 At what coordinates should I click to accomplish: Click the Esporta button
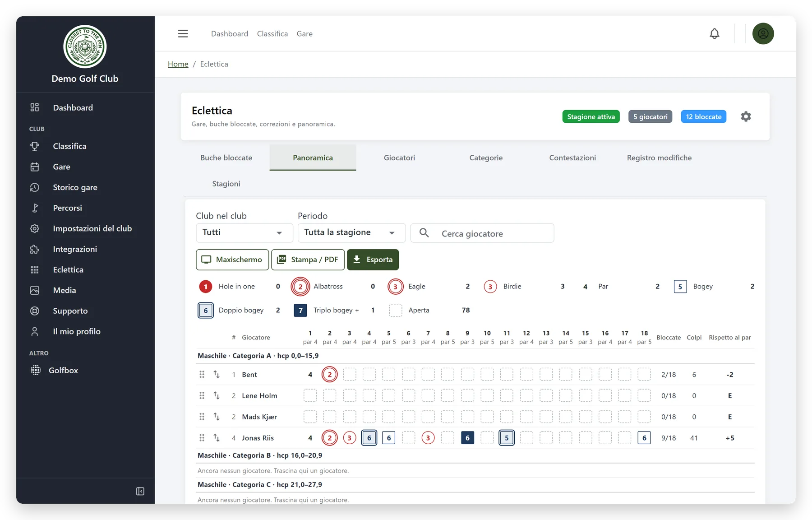(x=373, y=260)
